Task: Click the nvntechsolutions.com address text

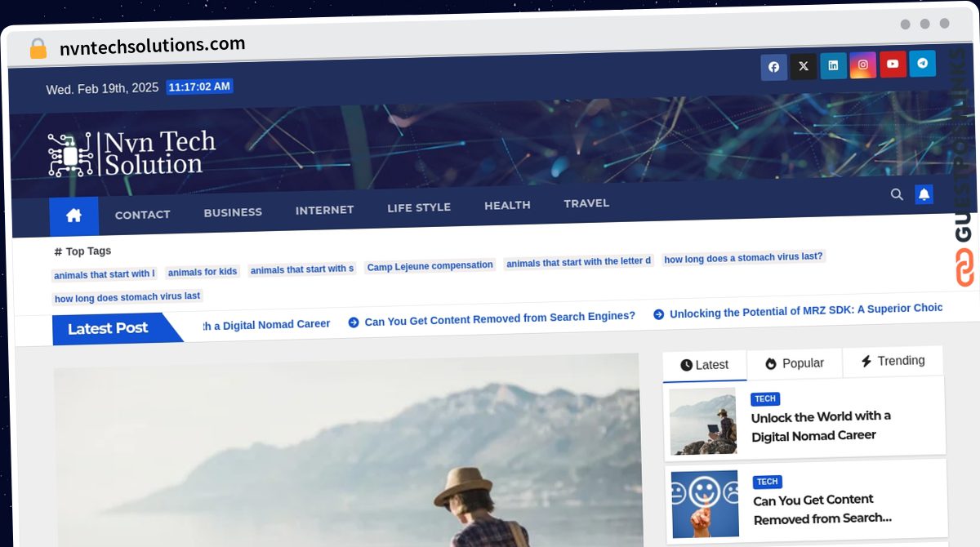Action: click(x=152, y=46)
